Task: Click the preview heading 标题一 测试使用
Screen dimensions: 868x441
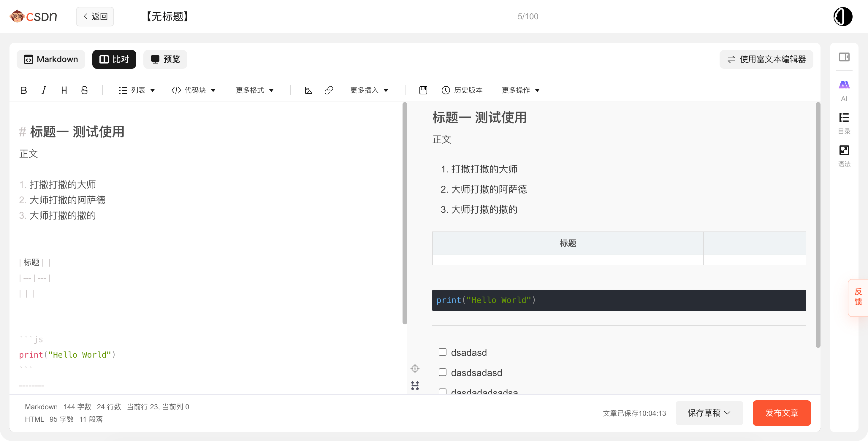Action: coord(479,118)
